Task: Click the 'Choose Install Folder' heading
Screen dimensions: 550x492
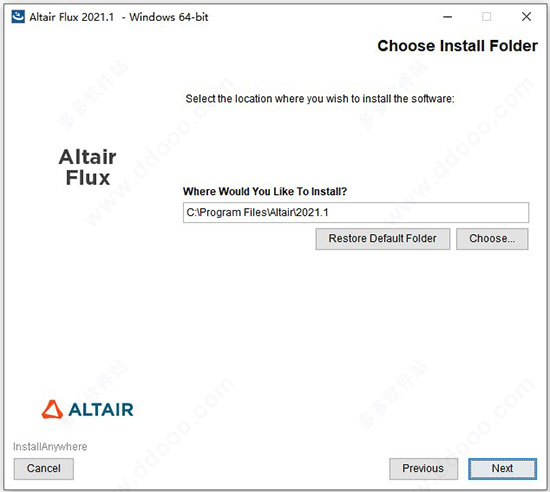Action: tap(457, 46)
